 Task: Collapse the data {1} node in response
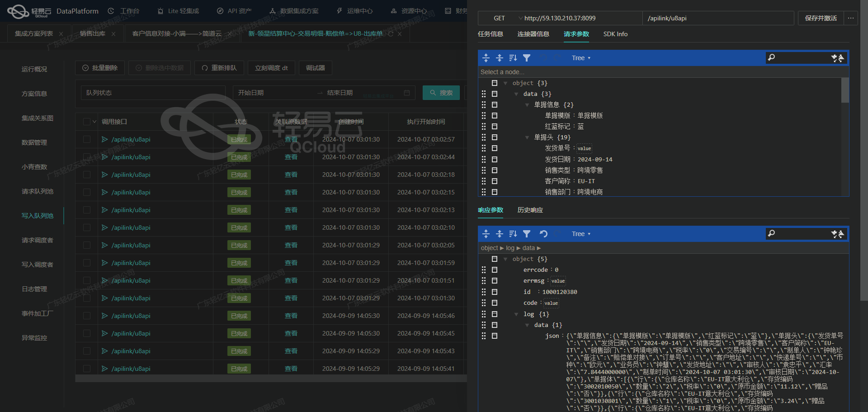(x=527, y=325)
